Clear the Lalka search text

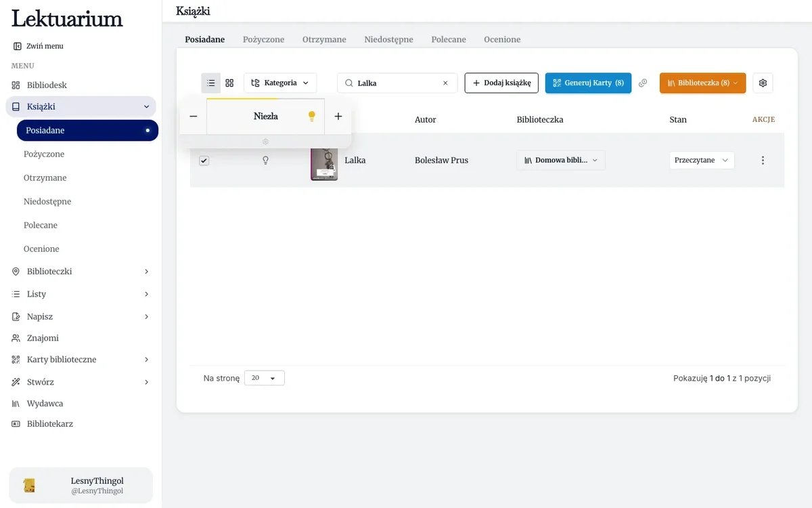click(x=445, y=83)
